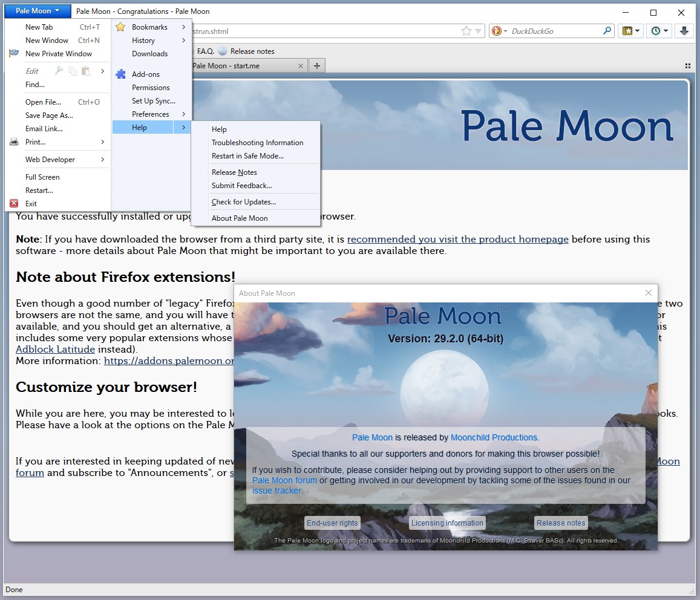The width and height of the screenshot is (700, 600).
Task: Click the Release notes button in About dialog
Action: pos(561,523)
